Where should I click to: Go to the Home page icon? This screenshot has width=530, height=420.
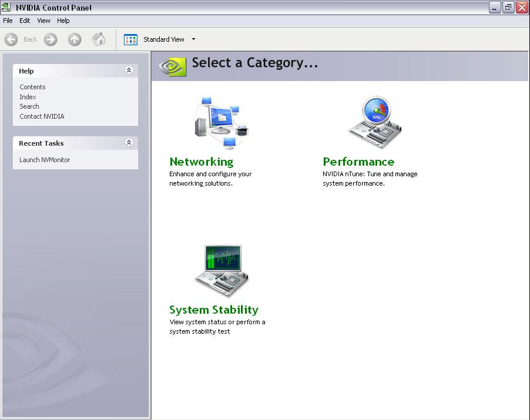pos(99,39)
